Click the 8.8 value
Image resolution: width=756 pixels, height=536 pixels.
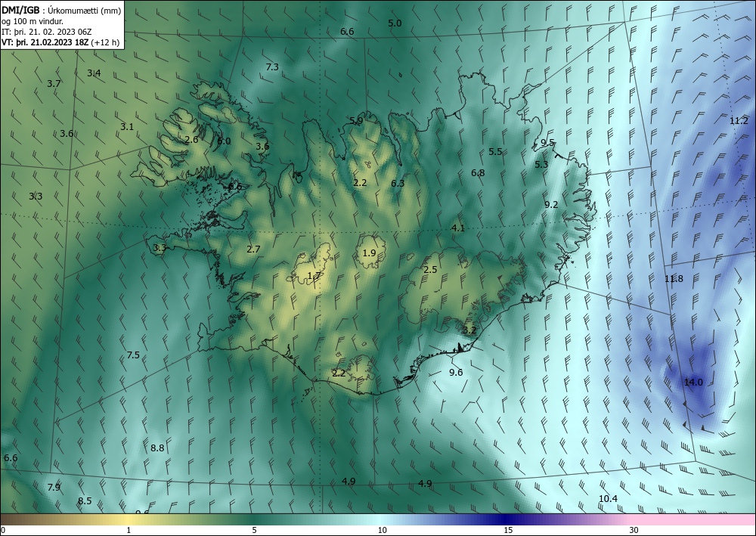point(157,448)
